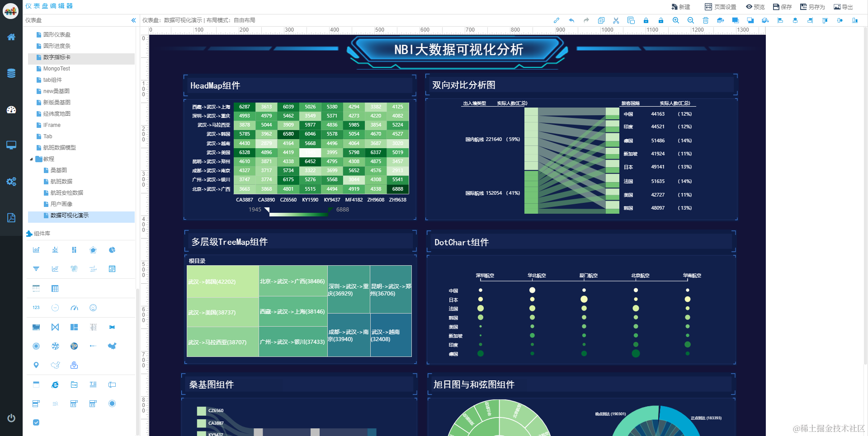Select the checkbox filter component icon
868x436 pixels.
[x=36, y=422]
